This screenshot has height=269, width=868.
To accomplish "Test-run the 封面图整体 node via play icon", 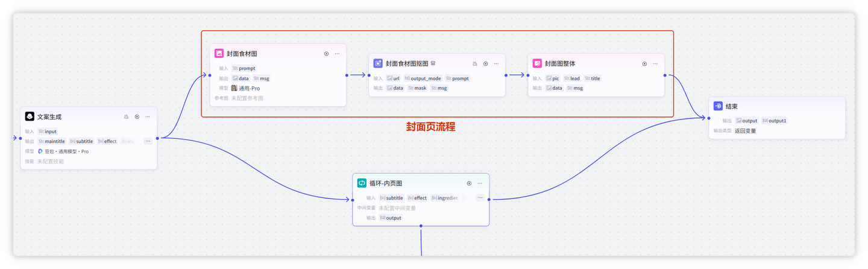I will (644, 63).
